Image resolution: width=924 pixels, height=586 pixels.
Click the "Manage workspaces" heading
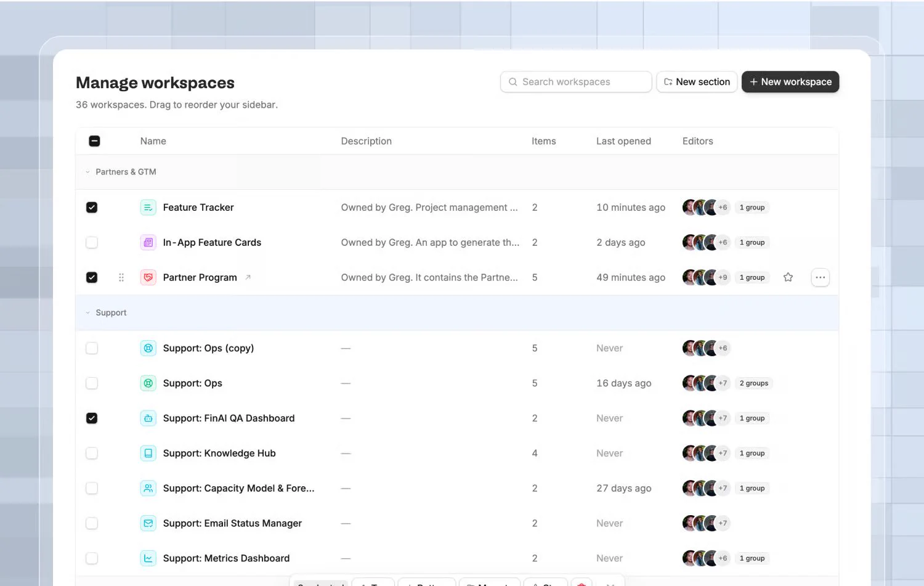[x=155, y=83]
